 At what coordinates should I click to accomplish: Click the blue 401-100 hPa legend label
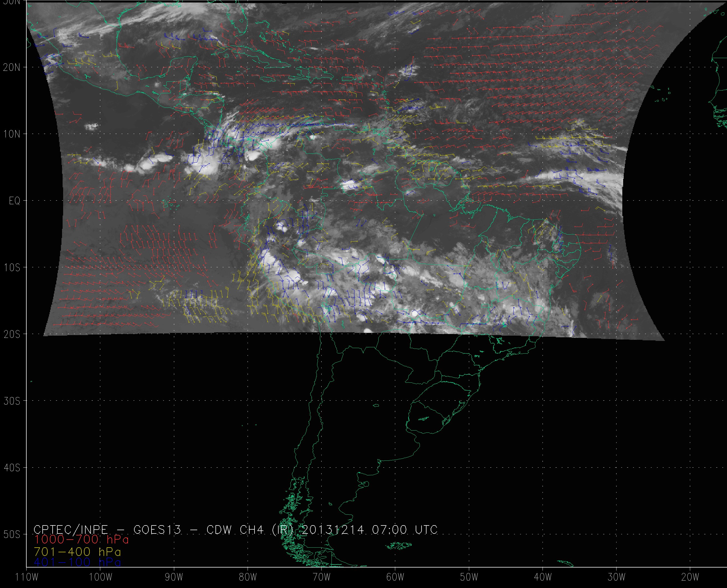pos(78,563)
